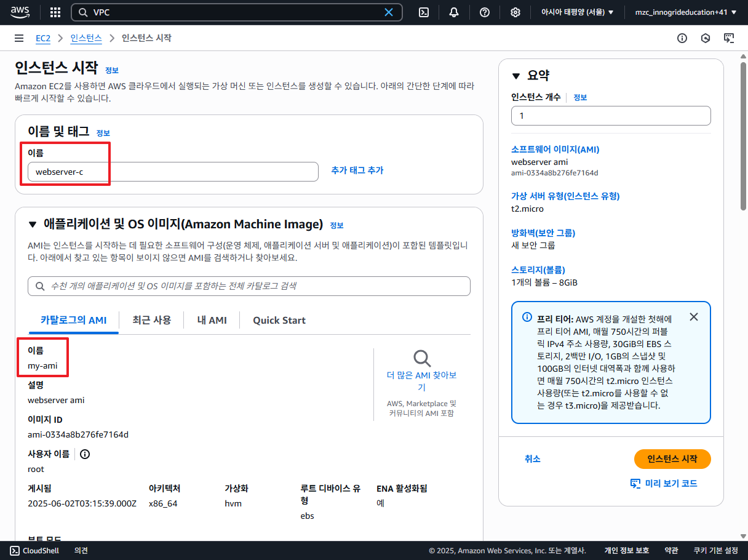Dismiss the 프리 티어 info box
This screenshot has height=560, width=748.
pyautogui.click(x=694, y=317)
